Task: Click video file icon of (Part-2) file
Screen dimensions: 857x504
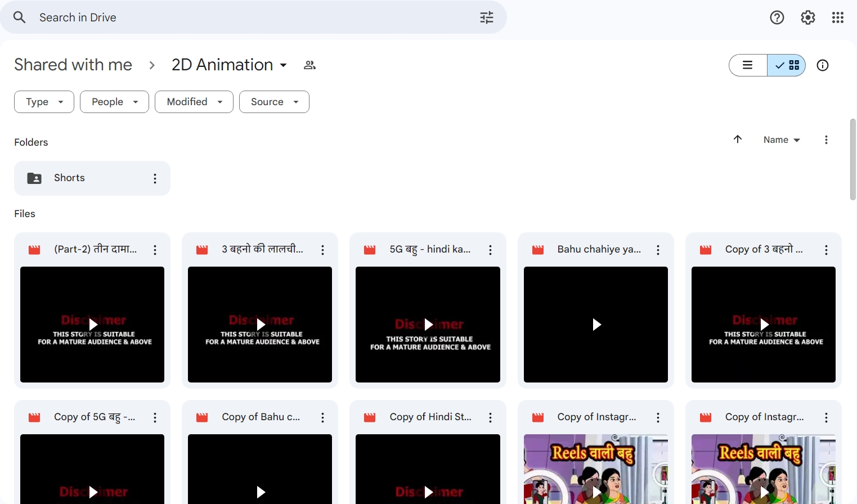Action: tap(34, 250)
